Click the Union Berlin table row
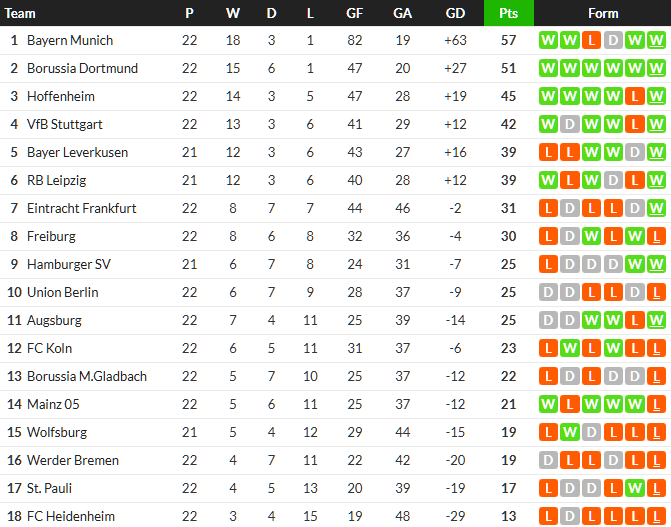This screenshot has height=527, width=671. click(x=300, y=293)
